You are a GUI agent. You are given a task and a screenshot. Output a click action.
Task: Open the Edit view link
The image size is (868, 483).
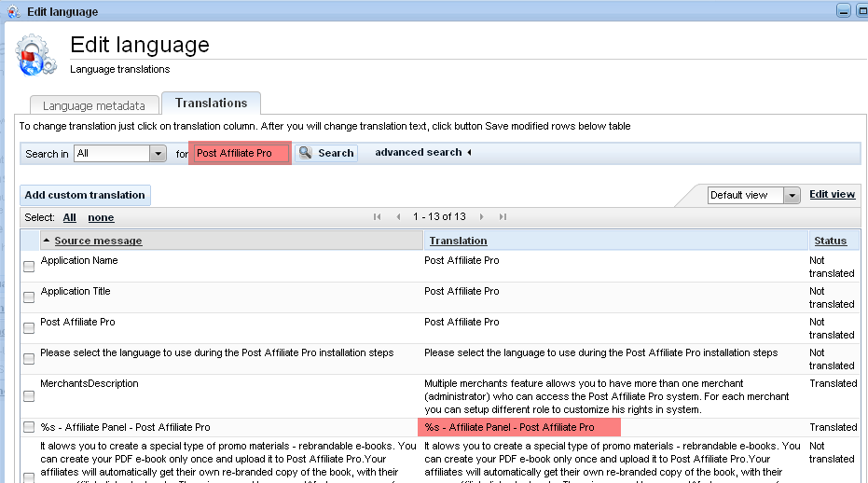point(832,195)
